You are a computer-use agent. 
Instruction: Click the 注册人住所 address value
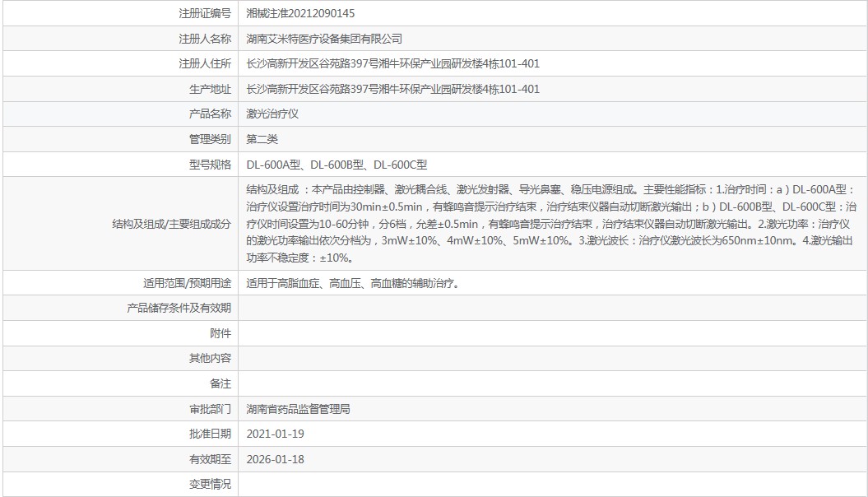click(393, 63)
